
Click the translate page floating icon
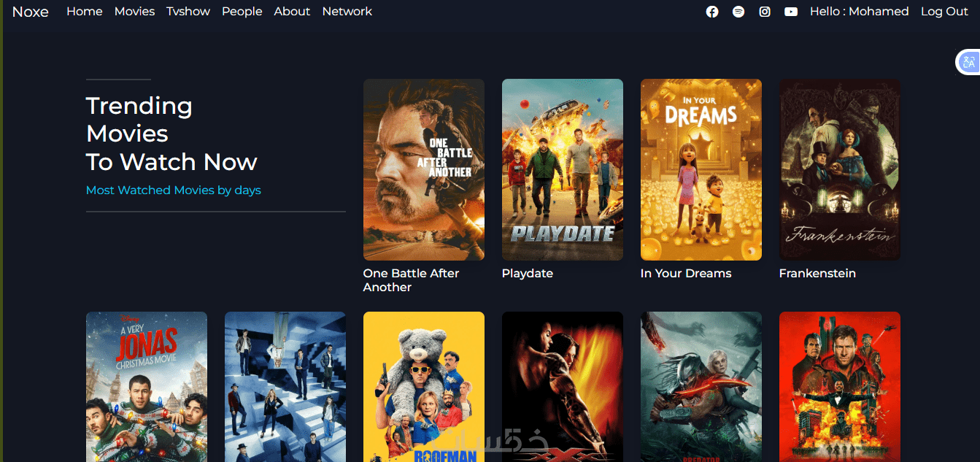(x=968, y=63)
